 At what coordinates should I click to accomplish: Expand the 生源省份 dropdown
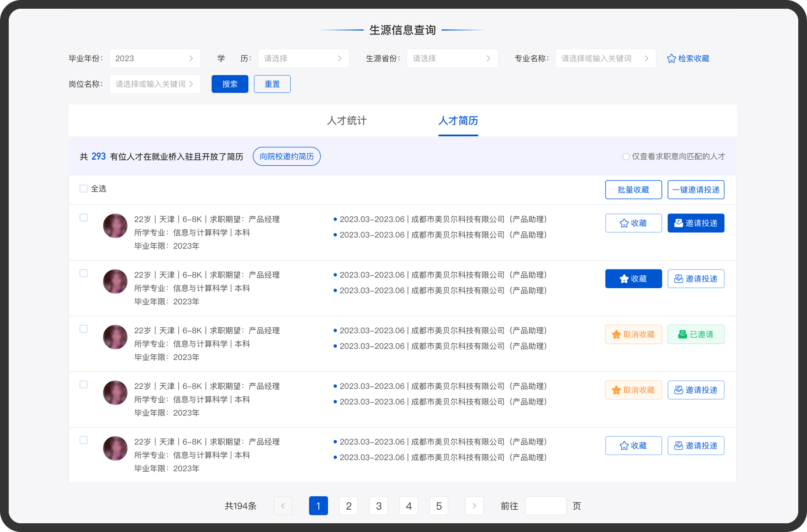pyautogui.click(x=452, y=59)
